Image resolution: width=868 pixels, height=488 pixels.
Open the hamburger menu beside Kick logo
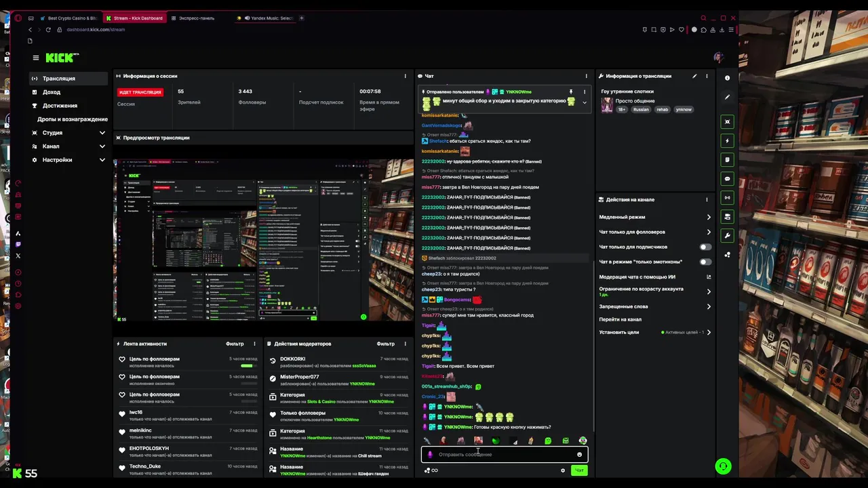[x=36, y=58]
